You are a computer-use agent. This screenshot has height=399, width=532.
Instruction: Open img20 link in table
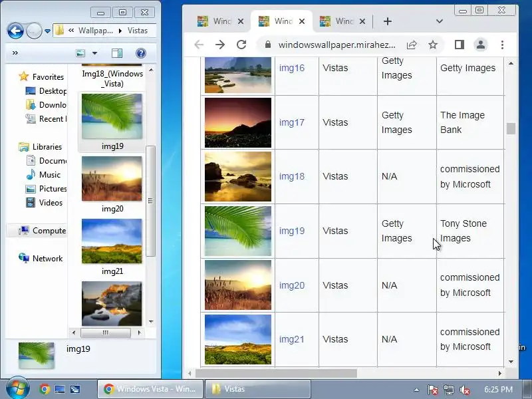click(x=292, y=285)
